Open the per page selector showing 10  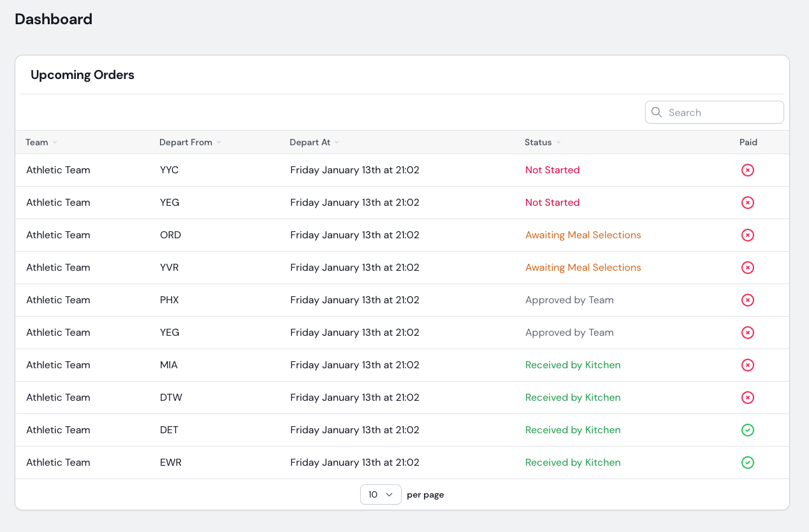coord(381,494)
